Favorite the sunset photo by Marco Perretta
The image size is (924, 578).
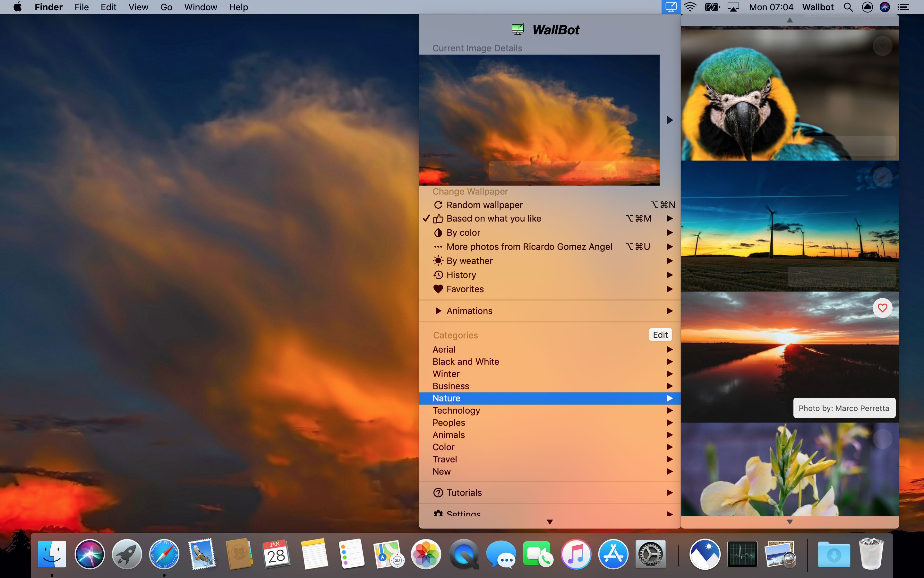tap(882, 308)
